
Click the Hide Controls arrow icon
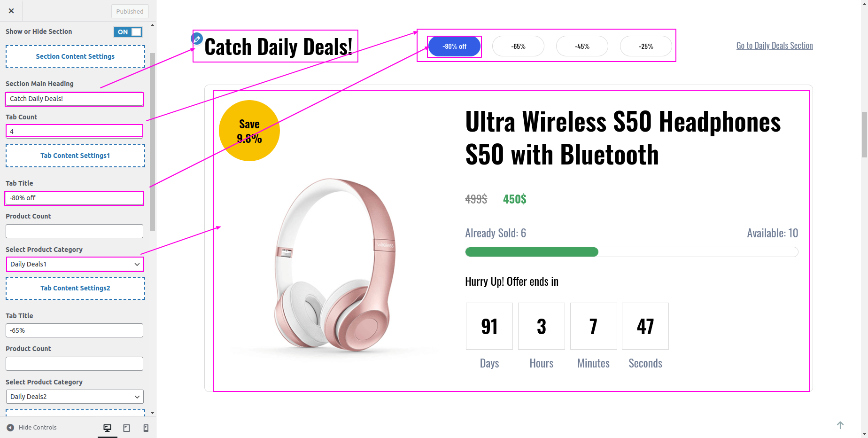point(10,427)
